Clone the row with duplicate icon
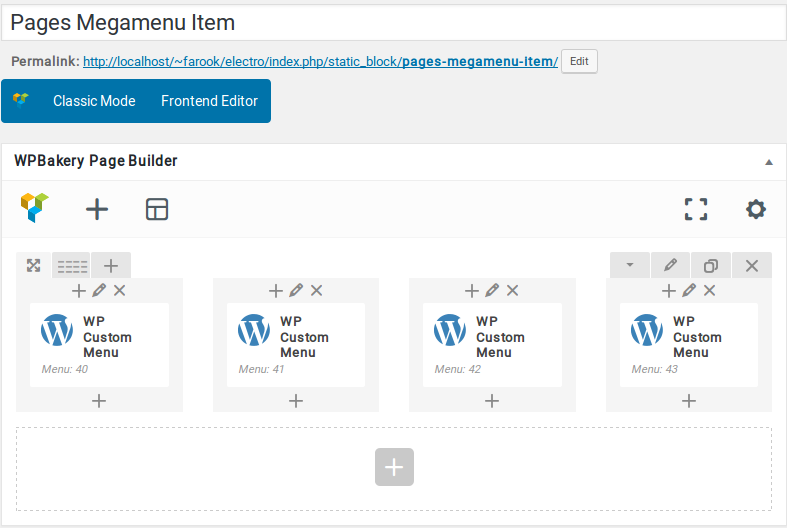Viewport: 787px width, 528px height. click(711, 265)
